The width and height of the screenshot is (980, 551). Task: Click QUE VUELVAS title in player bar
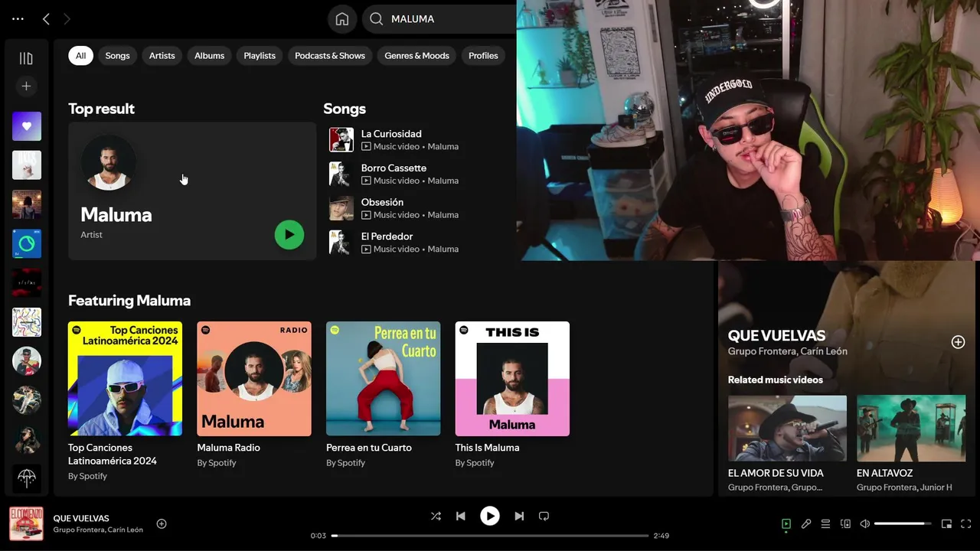81,519
